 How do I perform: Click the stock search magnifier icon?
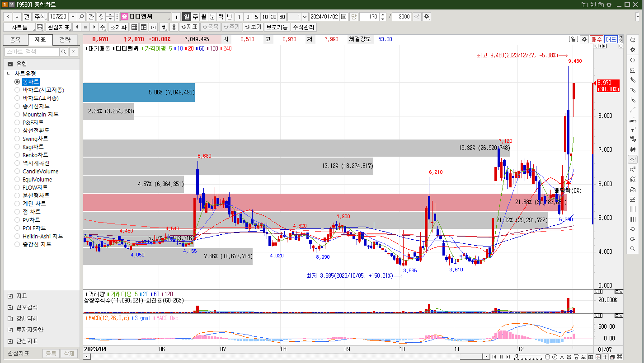click(x=81, y=16)
